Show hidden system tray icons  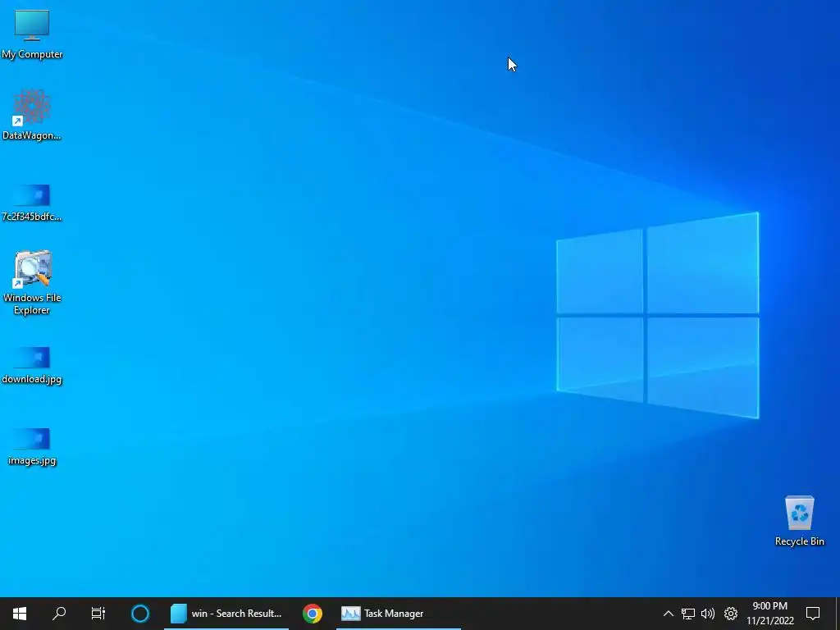point(668,614)
